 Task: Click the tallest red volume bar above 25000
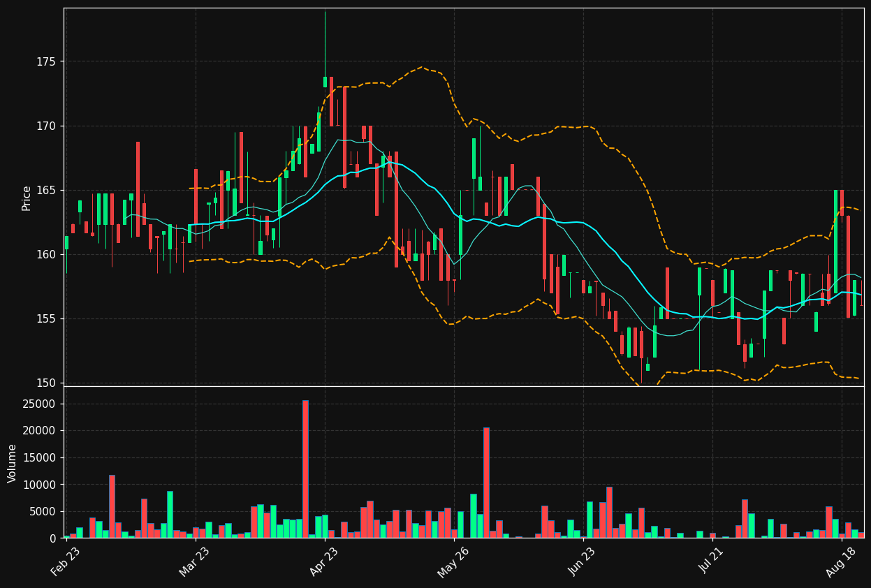[305, 469]
